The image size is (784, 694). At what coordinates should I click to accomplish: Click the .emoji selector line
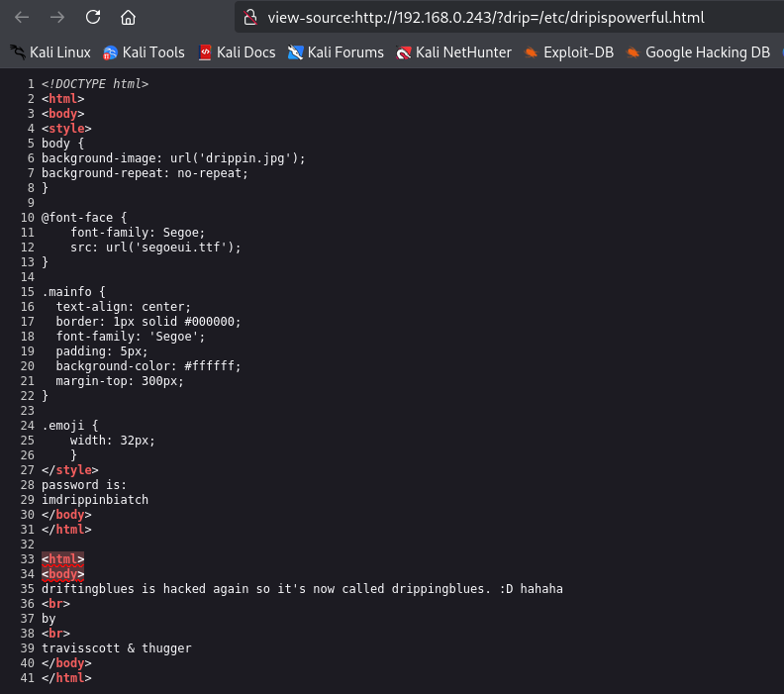(x=70, y=426)
